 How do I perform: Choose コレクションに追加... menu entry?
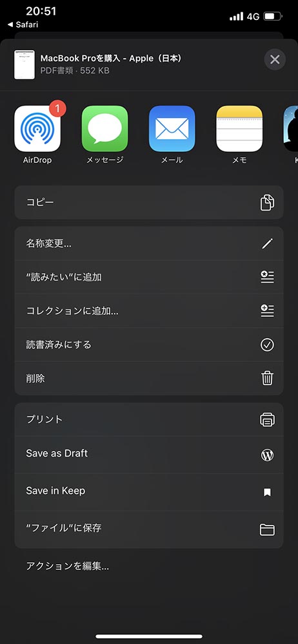[x=149, y=311]
